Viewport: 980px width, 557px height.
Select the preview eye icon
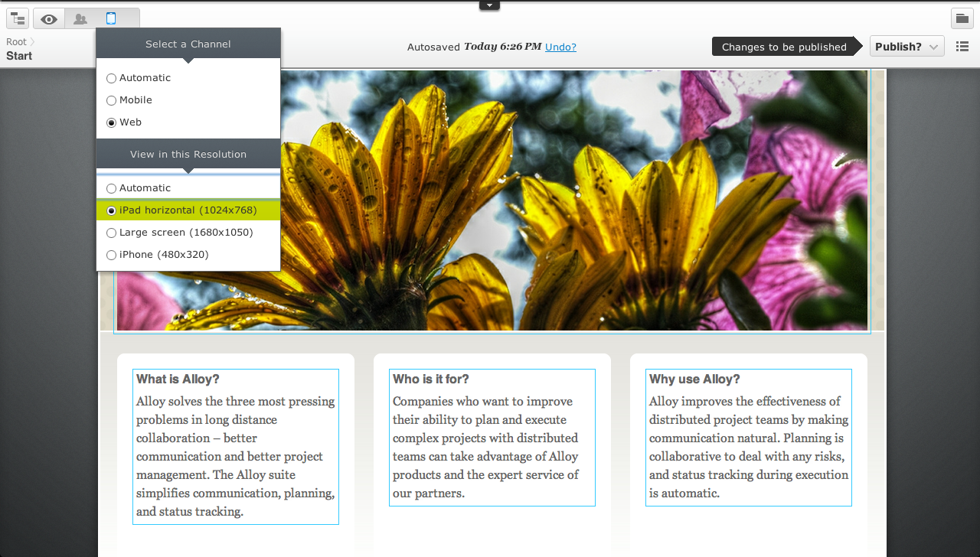tap(48, 18)
